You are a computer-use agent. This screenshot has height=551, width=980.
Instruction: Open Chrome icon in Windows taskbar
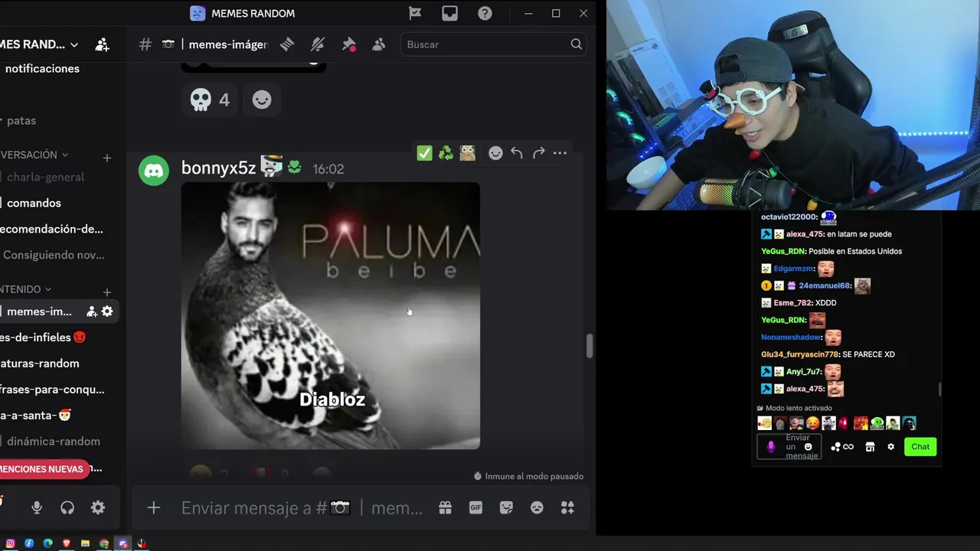104,543
